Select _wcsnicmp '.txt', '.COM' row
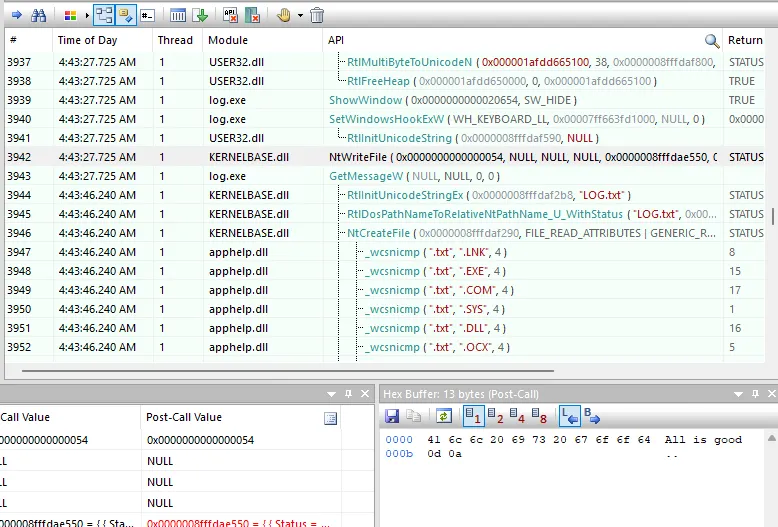This screenshot has width=778, height=527. click(x=385, y=290)
